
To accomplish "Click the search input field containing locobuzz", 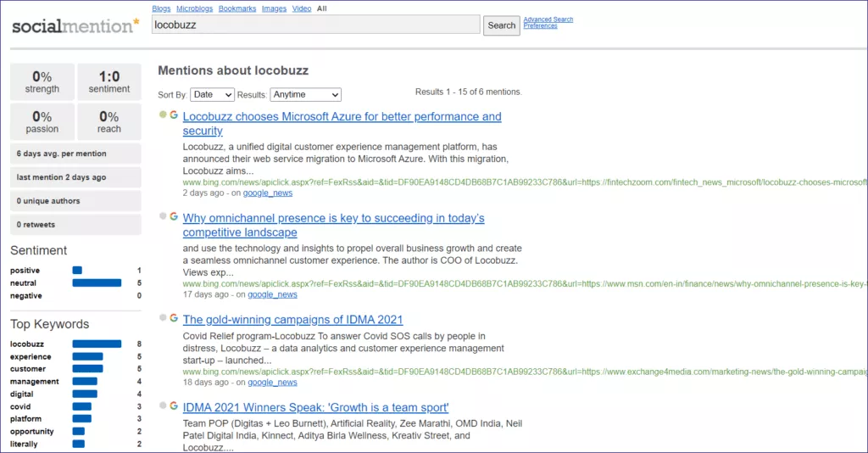I will (315, 25).
